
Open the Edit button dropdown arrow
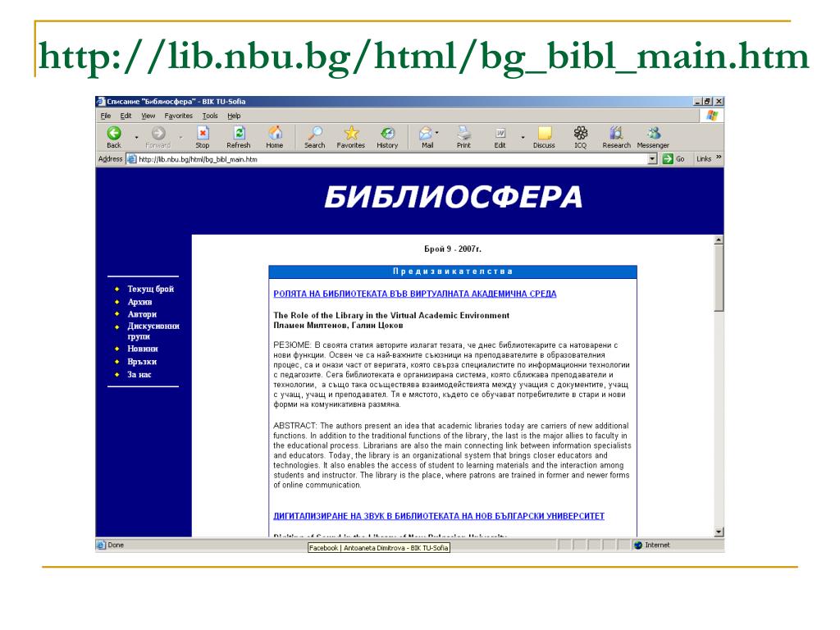point(523,138)
